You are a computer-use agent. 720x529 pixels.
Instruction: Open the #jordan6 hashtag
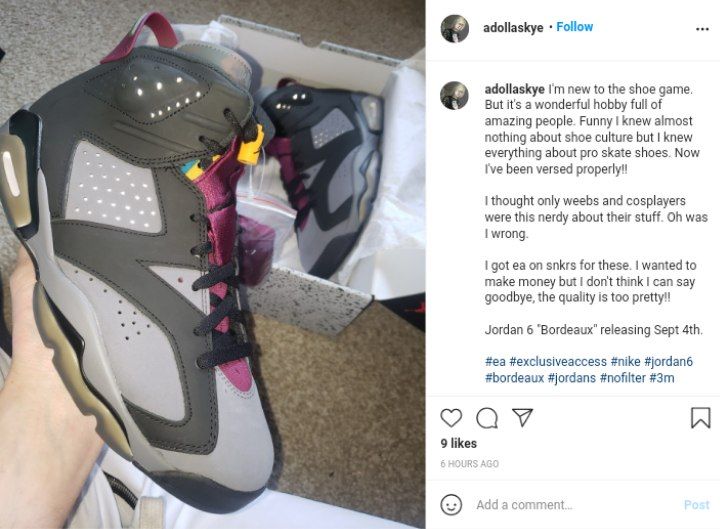pos(668,361)
